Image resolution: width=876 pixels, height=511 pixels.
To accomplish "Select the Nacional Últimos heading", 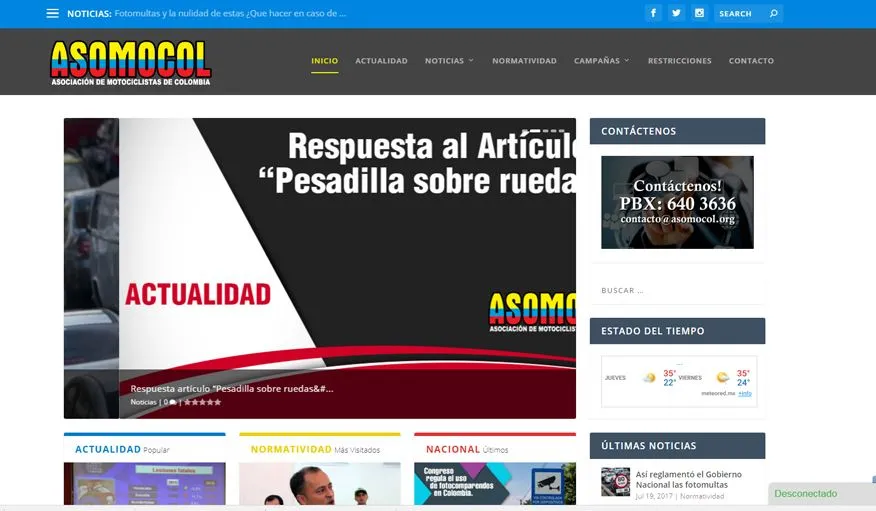I will pyautogui.click(x=467, y=450).
